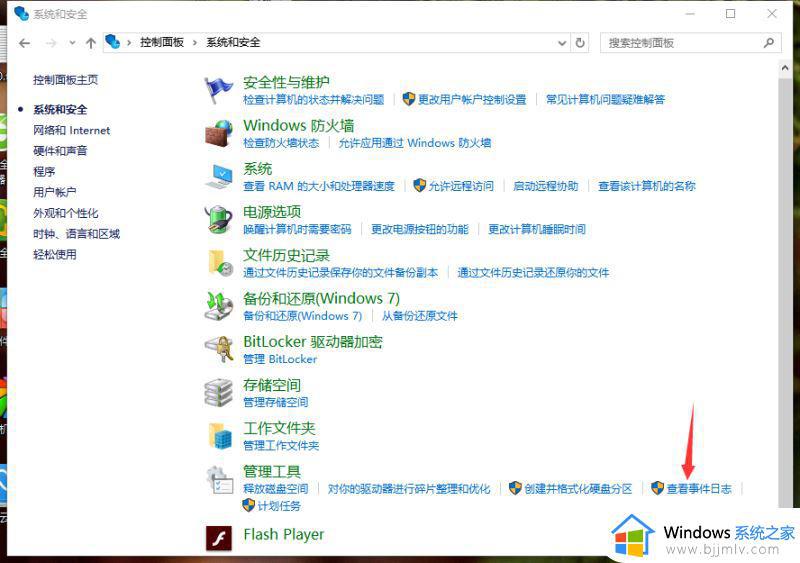Open the recent locations dropdown arrow
This screenshot has height=563, width=800.
coord(72,43)
